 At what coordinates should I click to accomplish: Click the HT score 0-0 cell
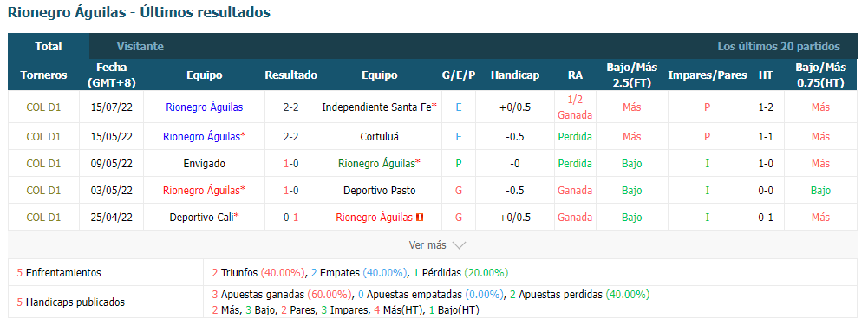point(766,191)
